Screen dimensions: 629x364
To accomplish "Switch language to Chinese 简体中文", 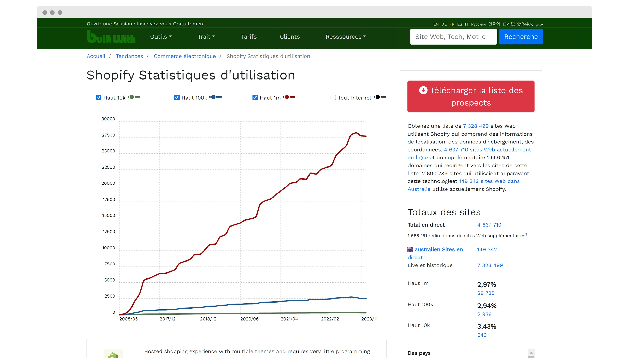I will pos(525,24).
